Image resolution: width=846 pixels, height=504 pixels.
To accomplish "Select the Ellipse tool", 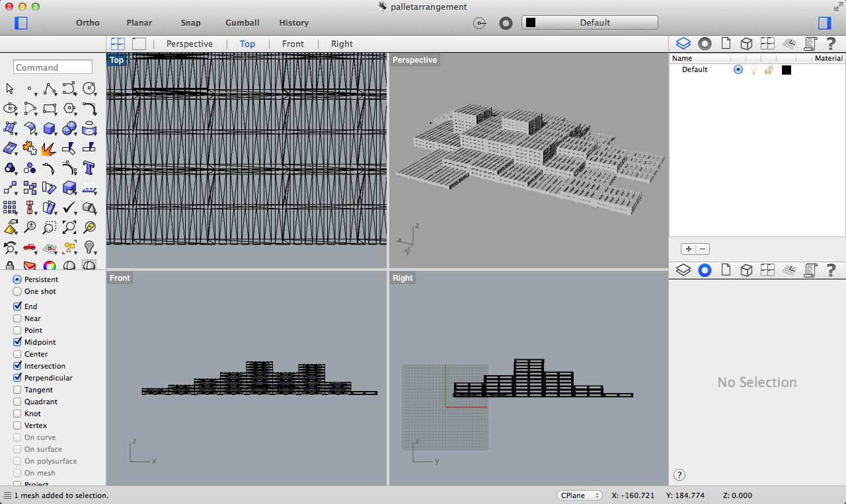I will pos(10,108).
